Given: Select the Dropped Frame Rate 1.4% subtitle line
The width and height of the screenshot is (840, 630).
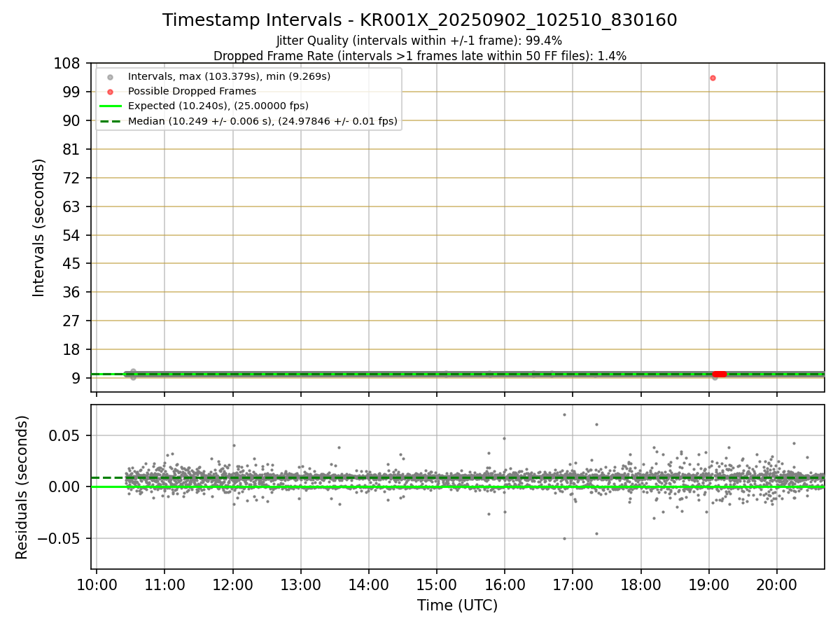Looking at the screenshot, I should (419, 56).
